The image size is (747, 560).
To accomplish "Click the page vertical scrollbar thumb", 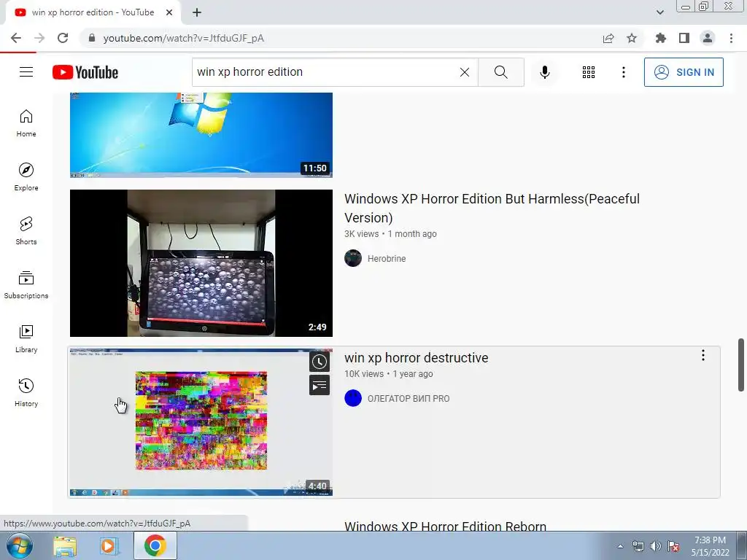I will (741, 365).
